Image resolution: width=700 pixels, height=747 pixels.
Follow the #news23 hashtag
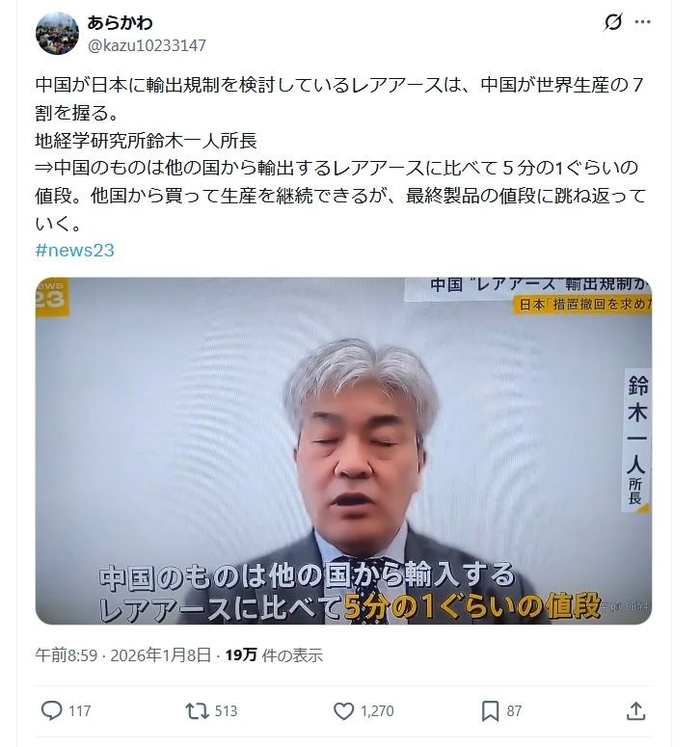[x=75, y=250]
